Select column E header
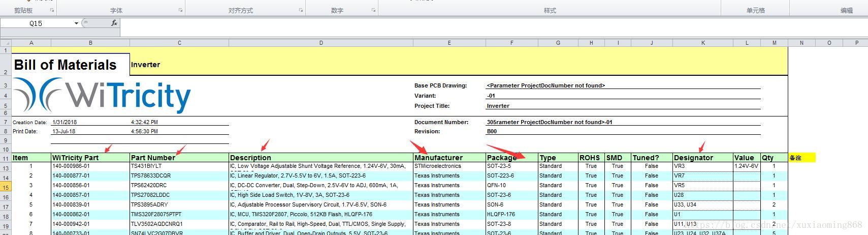The height and width of the screenshot is (235, 868). pyautogui.click(x=449, y=43)
